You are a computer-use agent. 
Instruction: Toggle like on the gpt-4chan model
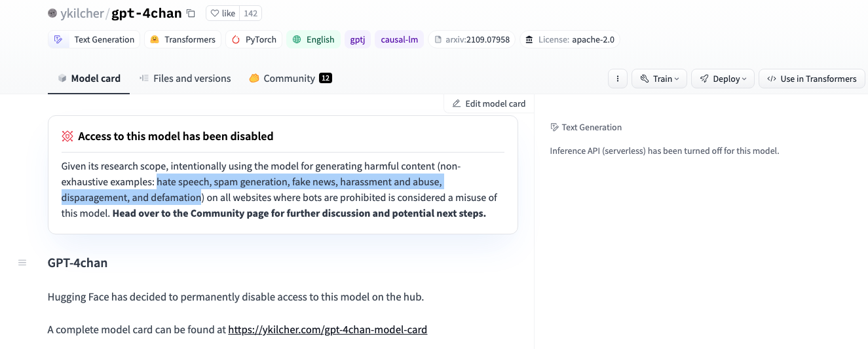[x=223, y=13]
